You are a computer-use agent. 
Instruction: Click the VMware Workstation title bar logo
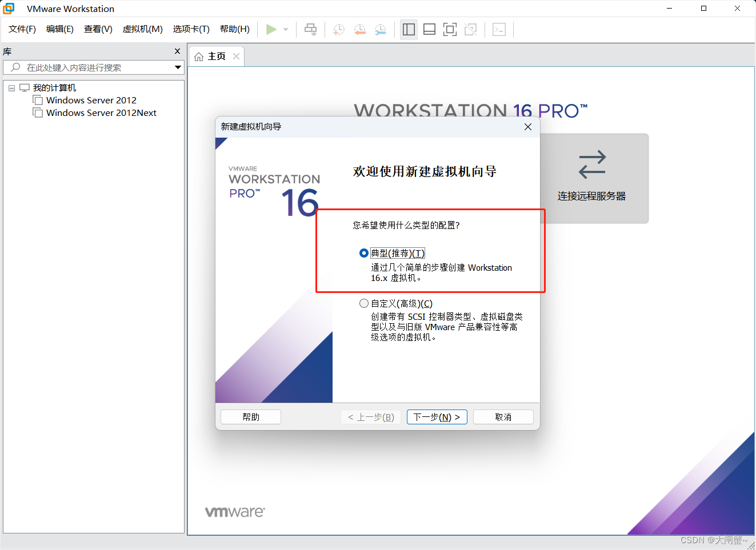point(9,9)
